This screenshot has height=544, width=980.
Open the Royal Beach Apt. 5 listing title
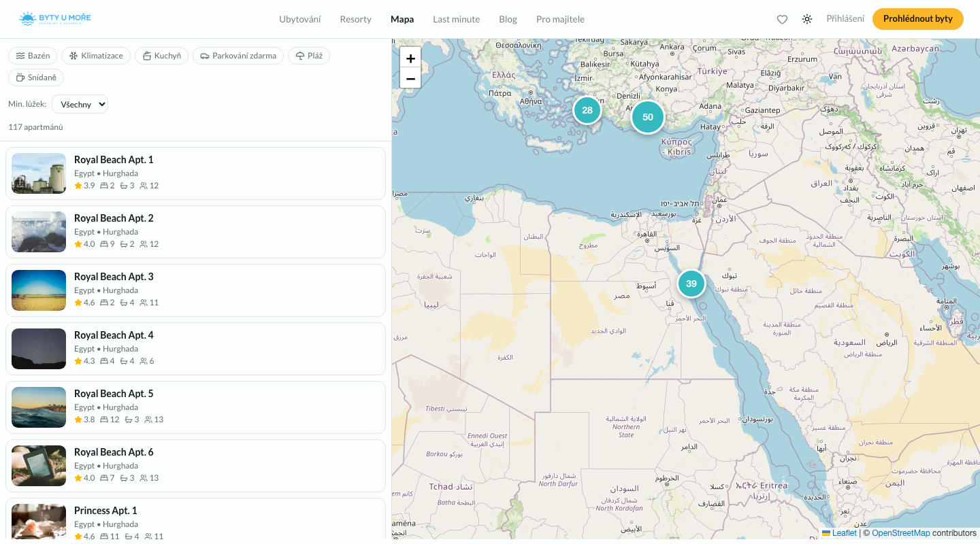[x=114, y=394]
